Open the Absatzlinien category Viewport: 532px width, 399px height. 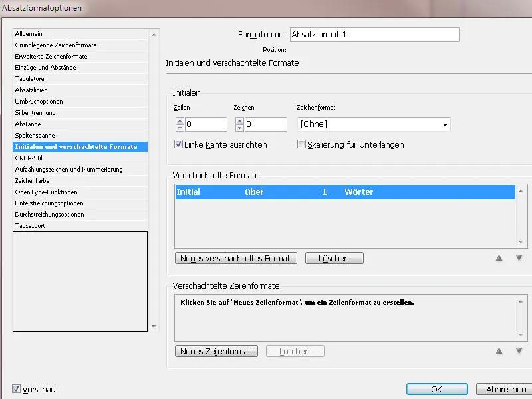point(80,90)
